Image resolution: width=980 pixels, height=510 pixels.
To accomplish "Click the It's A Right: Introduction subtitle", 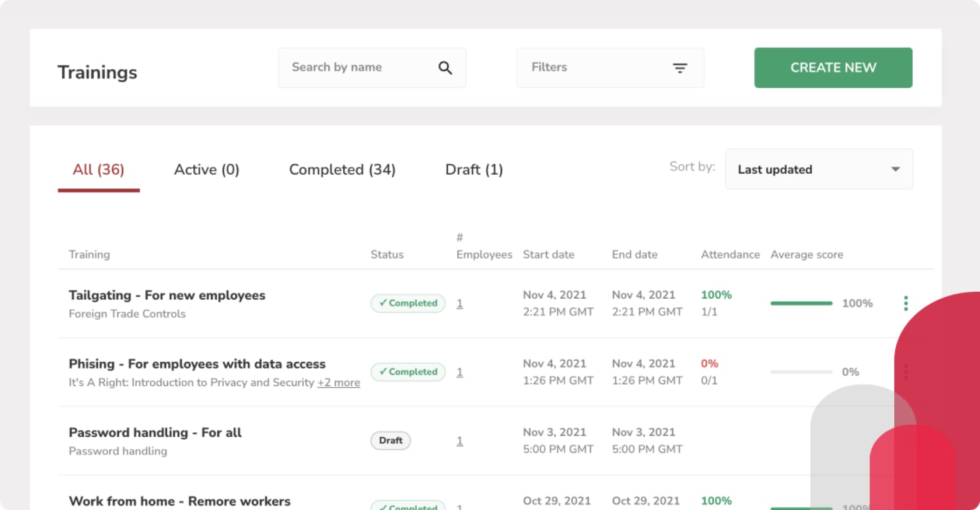I will click(192, 382).
